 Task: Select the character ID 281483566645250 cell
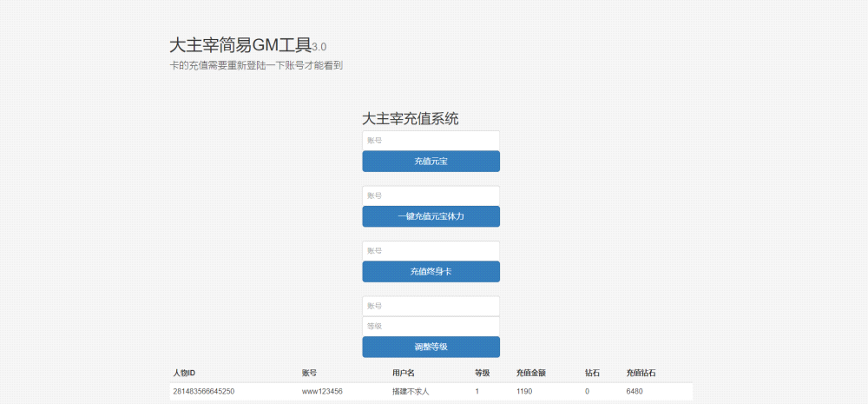(203, 392)
